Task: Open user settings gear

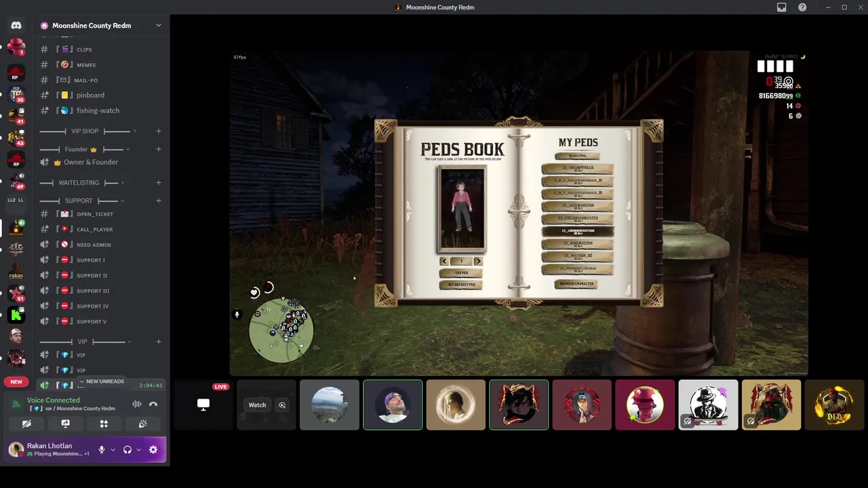Action: (153, 449)
